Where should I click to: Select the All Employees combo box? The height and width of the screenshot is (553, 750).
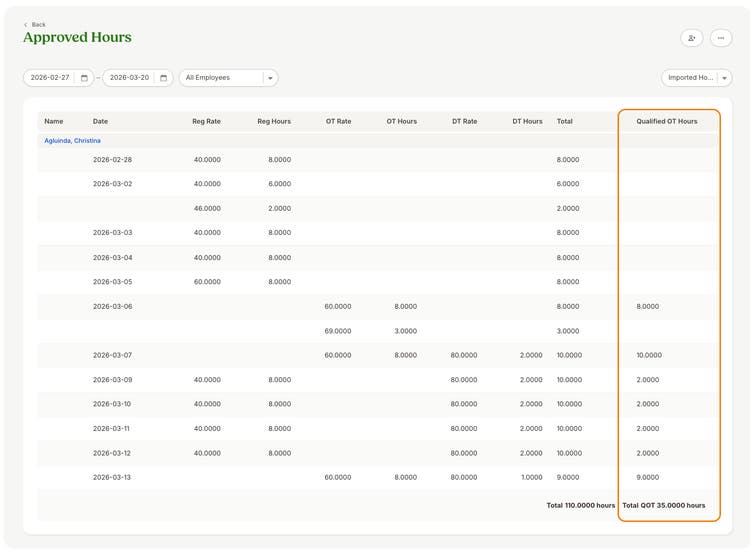pos(229,78)
